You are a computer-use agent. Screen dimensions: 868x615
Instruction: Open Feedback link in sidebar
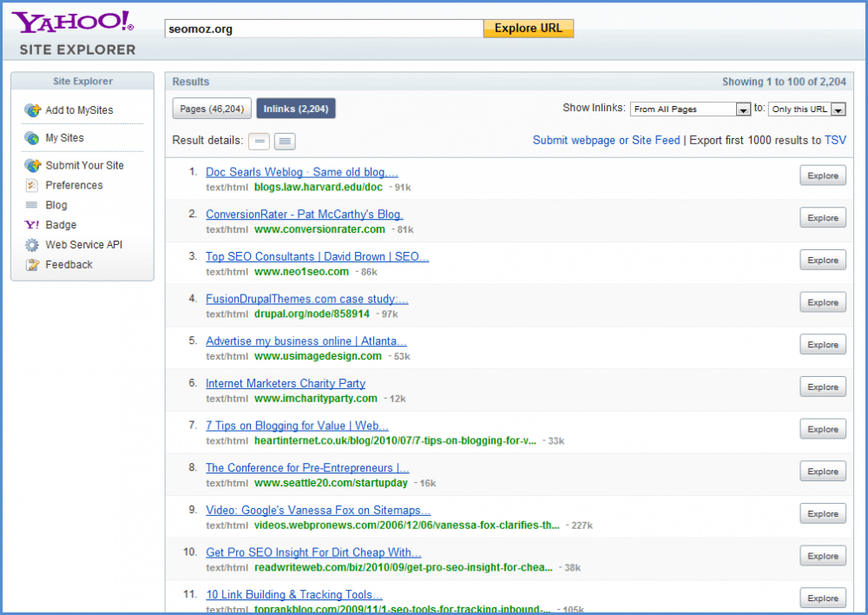coord(69,265)
